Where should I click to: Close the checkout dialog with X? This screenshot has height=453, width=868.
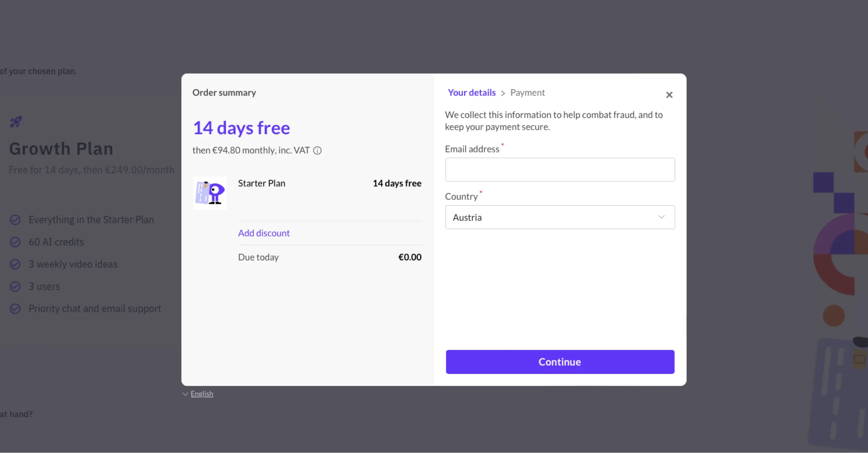pyautogui.click(x=669, y=95)
